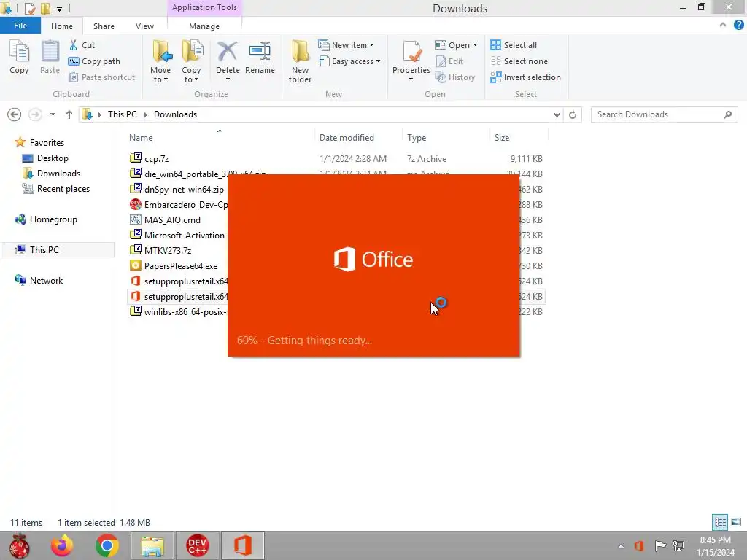This screenshot has height=560, width=747.
Task: Switch to the Share ribbon tab
Action: click(x=104, y=26)
